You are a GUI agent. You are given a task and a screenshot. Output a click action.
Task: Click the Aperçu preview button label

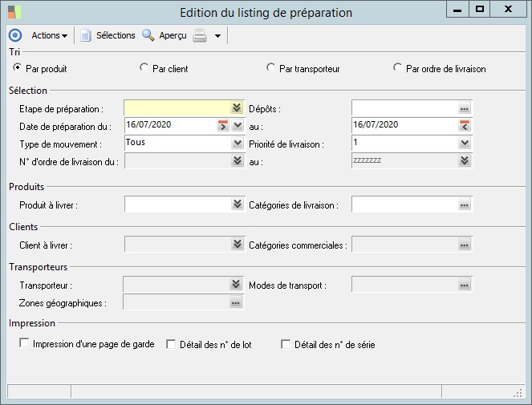pyautogui.click(x=173, y=35)
